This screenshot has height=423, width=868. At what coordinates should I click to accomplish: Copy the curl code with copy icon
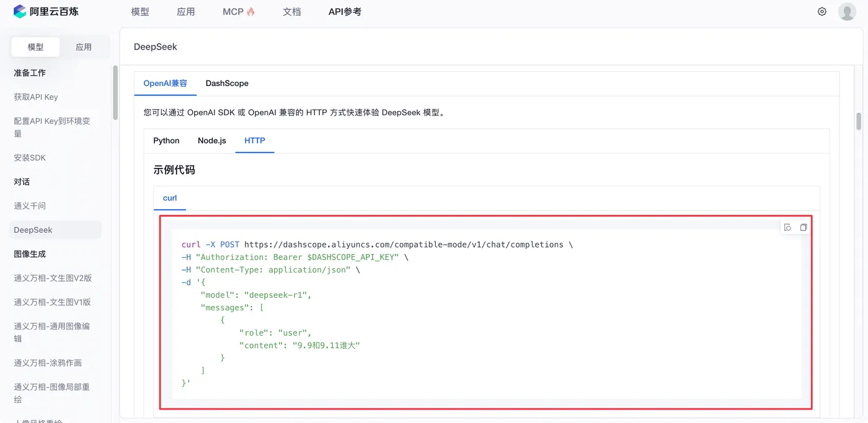(x=804, y=227)
